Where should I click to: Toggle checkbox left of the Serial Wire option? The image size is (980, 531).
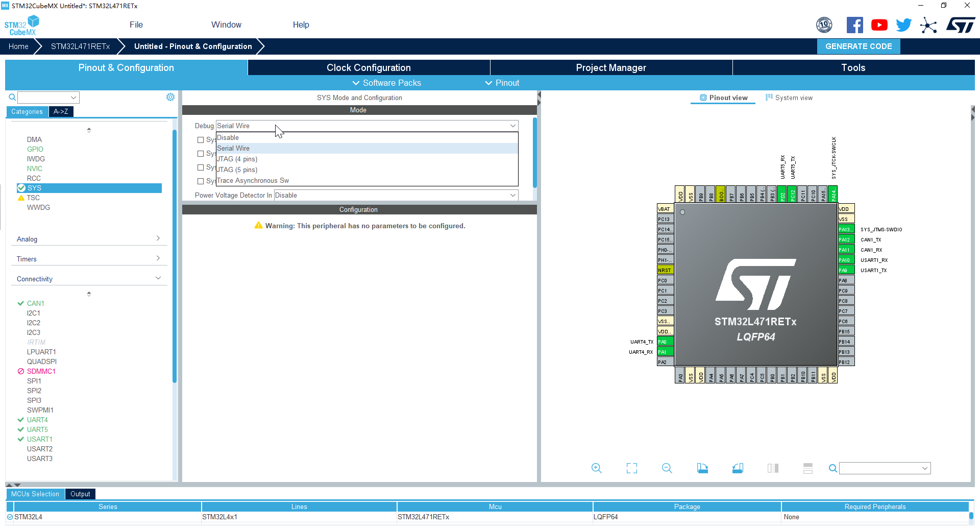201,154
